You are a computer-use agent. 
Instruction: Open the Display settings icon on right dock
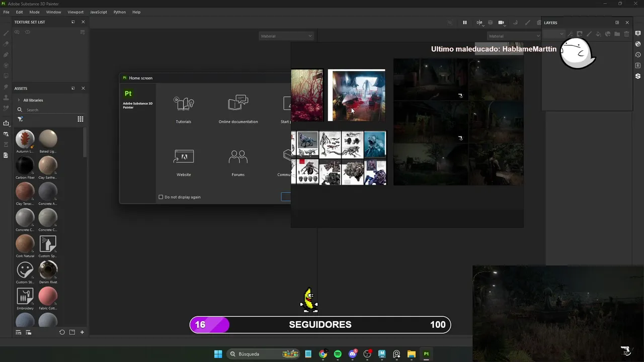click(638, 33)
